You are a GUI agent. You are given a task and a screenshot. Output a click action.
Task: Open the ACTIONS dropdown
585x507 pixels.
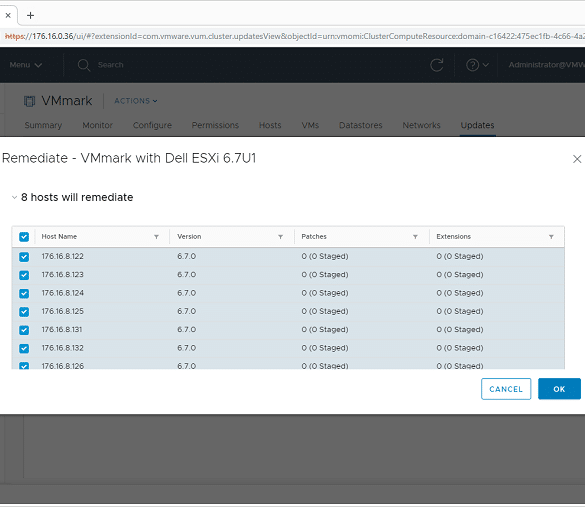coord(136,101)
